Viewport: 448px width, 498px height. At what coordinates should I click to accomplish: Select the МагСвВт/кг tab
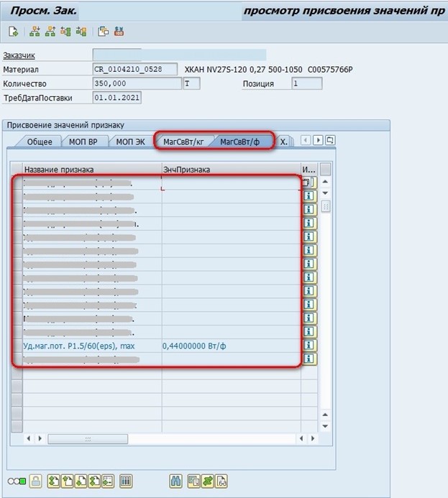pyautogui.click(x=183, y=142)
